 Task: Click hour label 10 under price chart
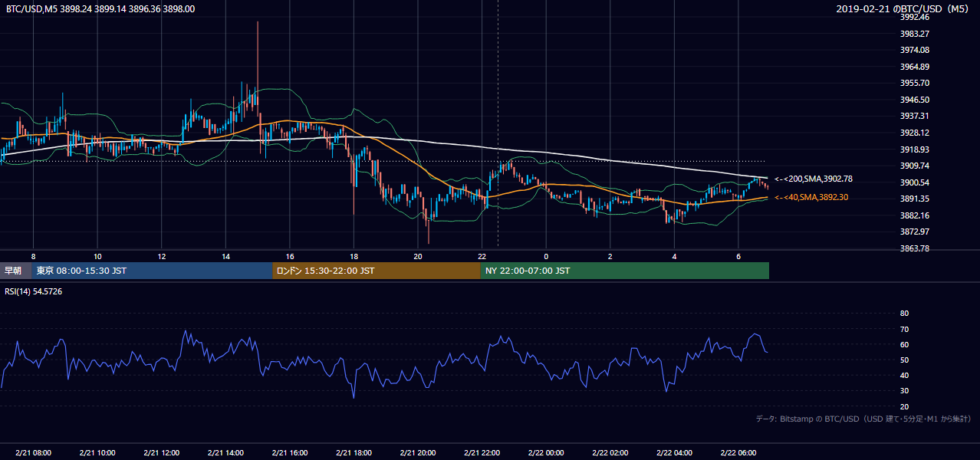(97, 256)
